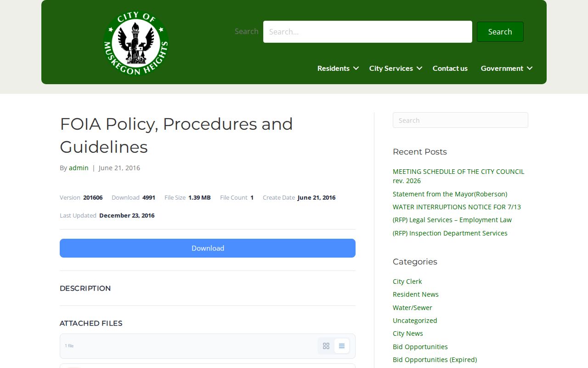Click the File Count 1 value
Viewport: 588px width, 368px height.
(x=252, y=197)
